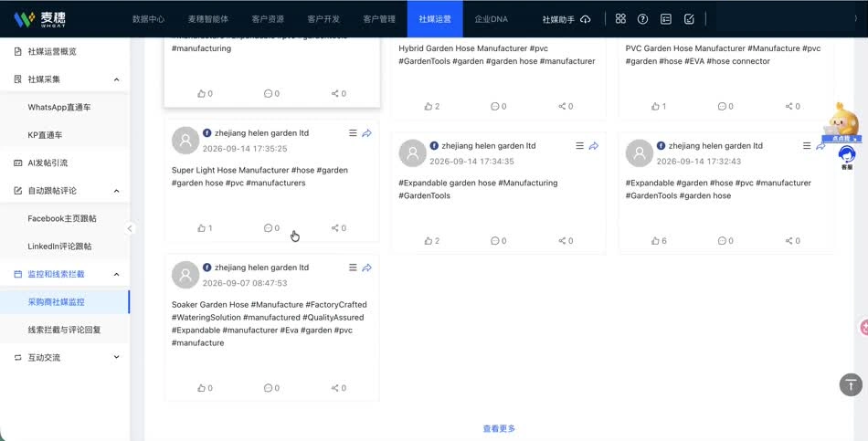Collapse the 社媒采集 sidebar section
868x441 pixels.
[x=116, y=79]
